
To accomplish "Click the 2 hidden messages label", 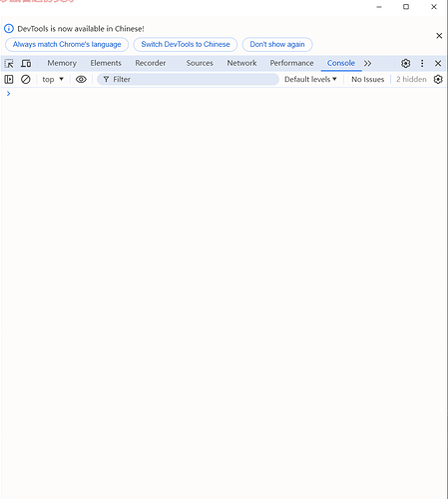I will [411, 79].
